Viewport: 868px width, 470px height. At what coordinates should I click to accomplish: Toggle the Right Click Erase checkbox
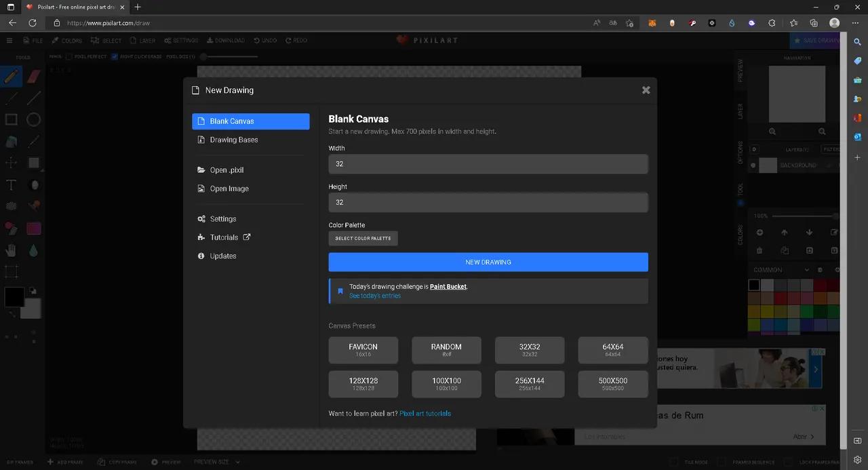click(x=115, y=56)
